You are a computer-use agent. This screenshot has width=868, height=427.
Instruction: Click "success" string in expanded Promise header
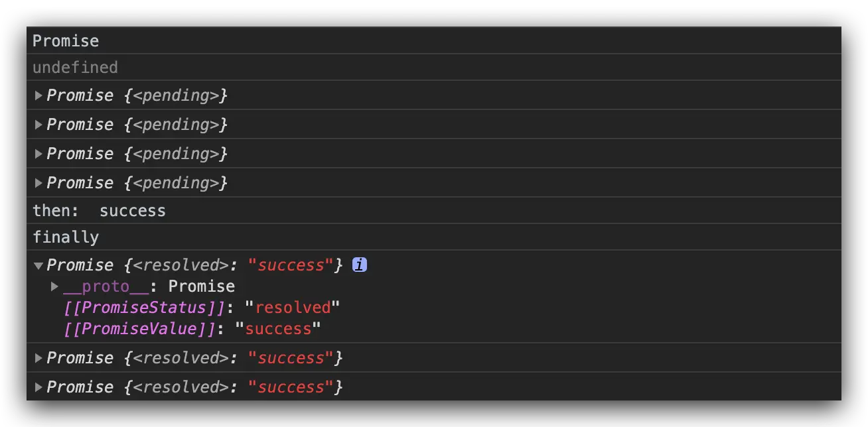coord(291,265)
